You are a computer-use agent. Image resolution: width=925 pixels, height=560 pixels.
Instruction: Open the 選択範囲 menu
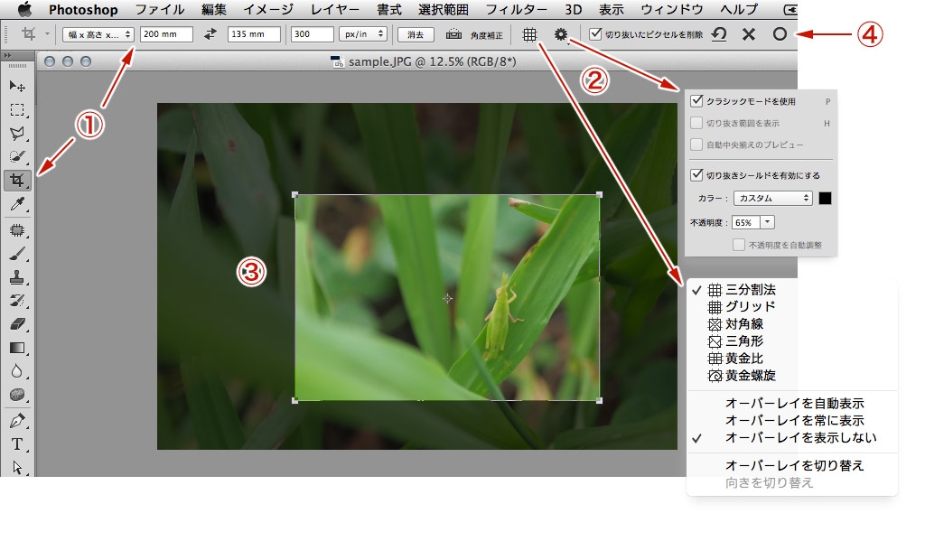tap(444, 9)
